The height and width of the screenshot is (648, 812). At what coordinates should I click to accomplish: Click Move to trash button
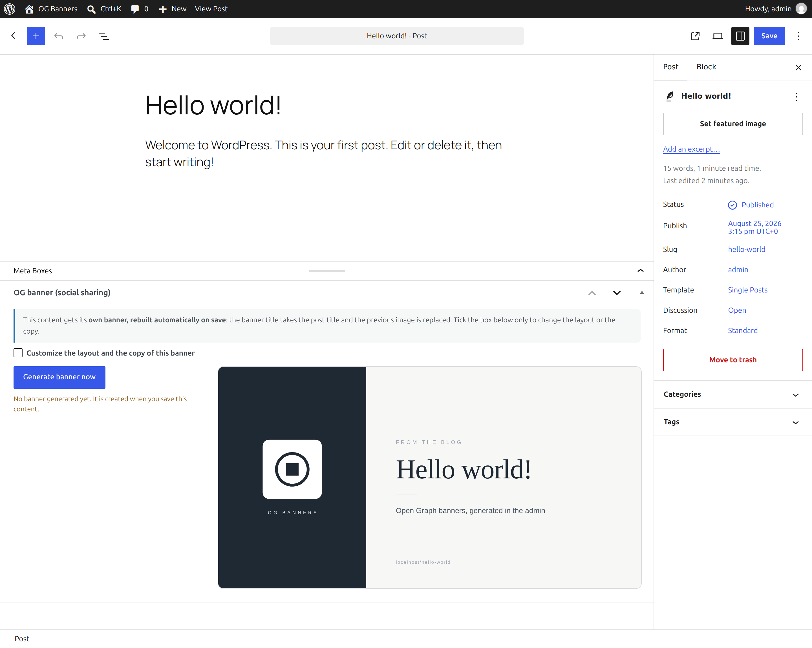(x=732, y=360)
